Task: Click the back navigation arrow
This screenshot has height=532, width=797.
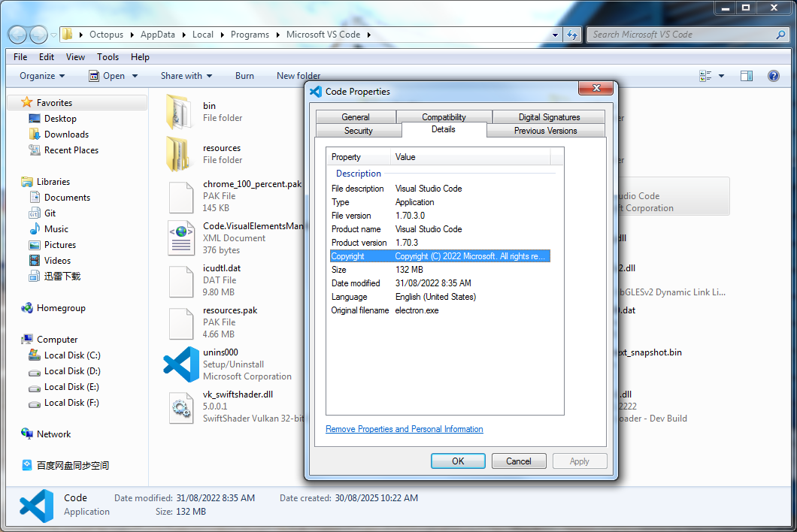Action: click(18, 35)
